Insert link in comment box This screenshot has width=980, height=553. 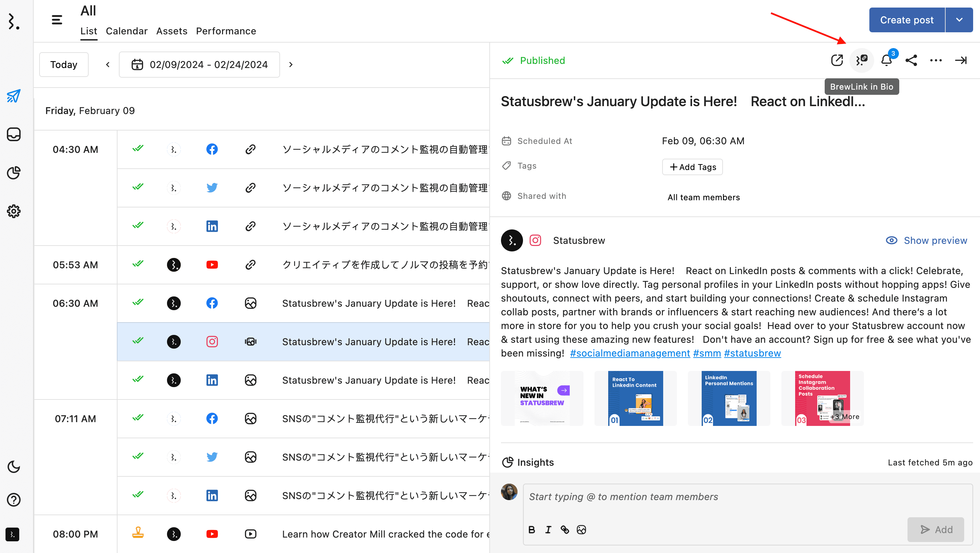565,529
